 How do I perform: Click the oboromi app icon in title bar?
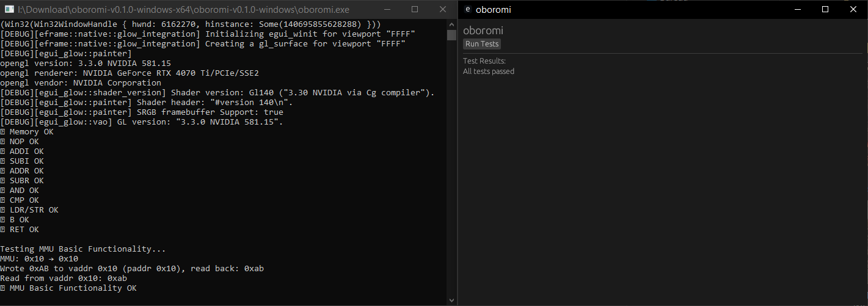(x=468, y=9)
